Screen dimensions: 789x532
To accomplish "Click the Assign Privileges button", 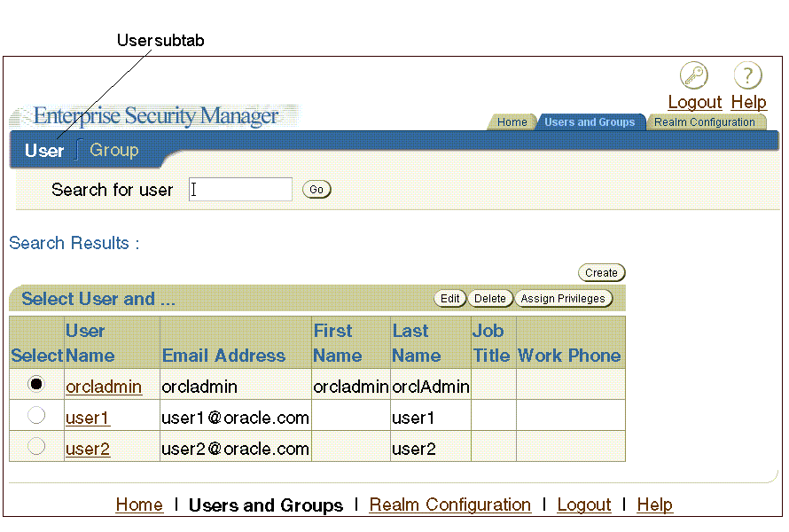I will (563, 299).
